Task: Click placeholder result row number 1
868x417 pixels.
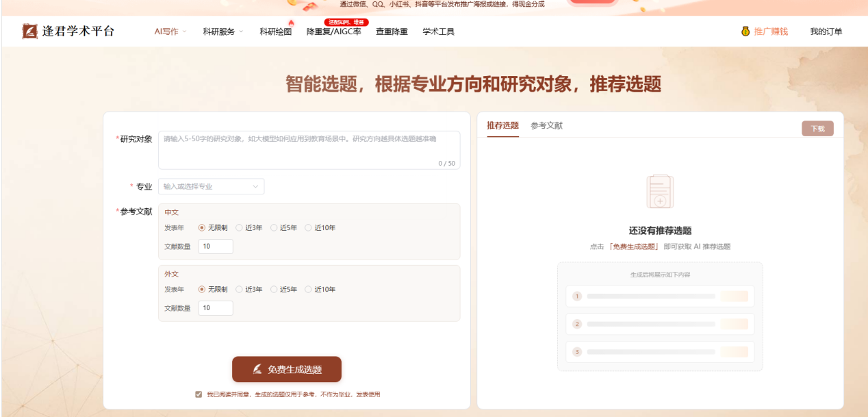Action: coord(660,296)
